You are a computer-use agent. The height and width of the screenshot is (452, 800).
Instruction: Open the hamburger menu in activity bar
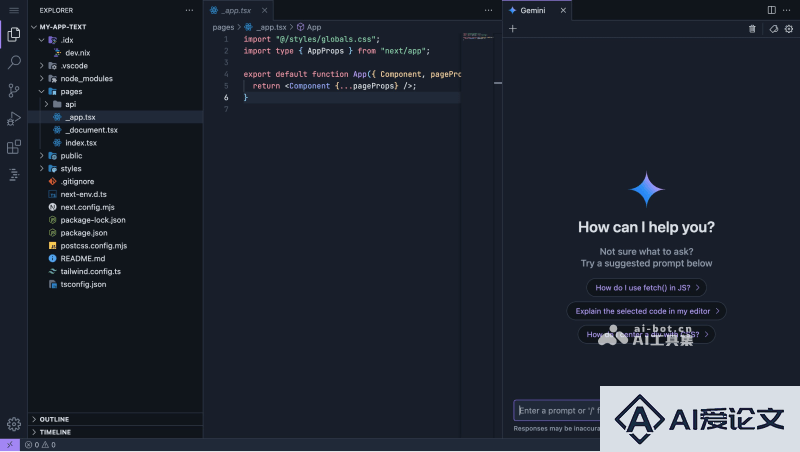pos(14,10)
